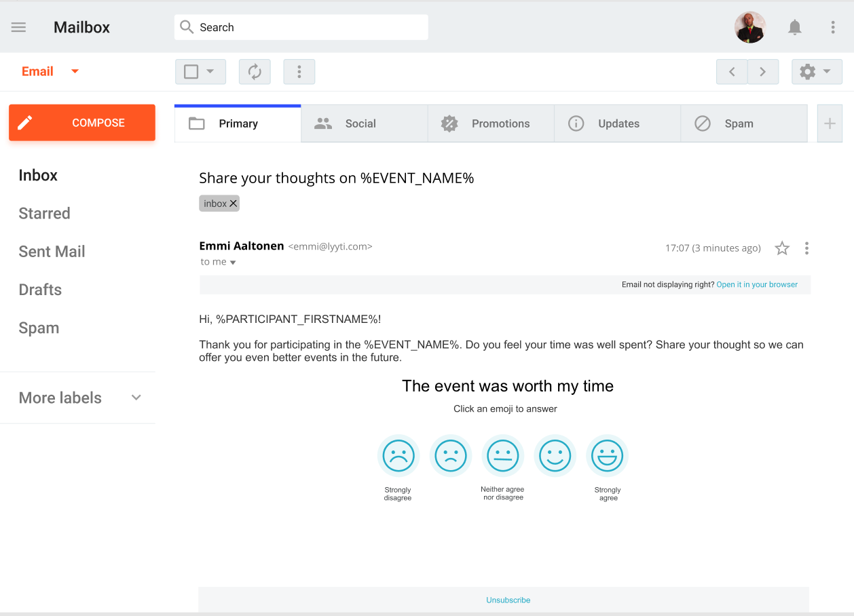Viewport: 854px width, 616px height.
Task: Remove the inbox label chip
Action: [233, 203]
